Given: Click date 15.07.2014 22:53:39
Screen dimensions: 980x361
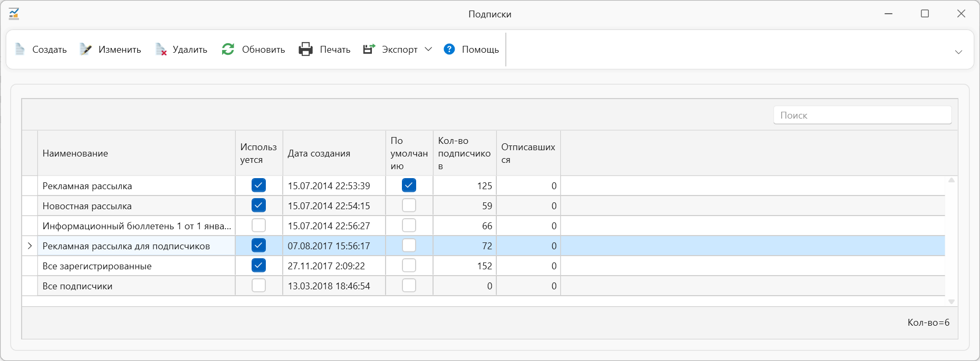Looking at the screenshot, I should [329, 186].
